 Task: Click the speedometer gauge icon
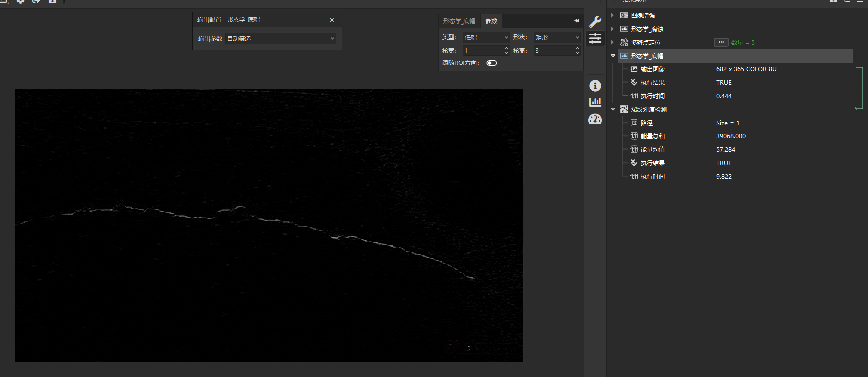click(595, 119)
